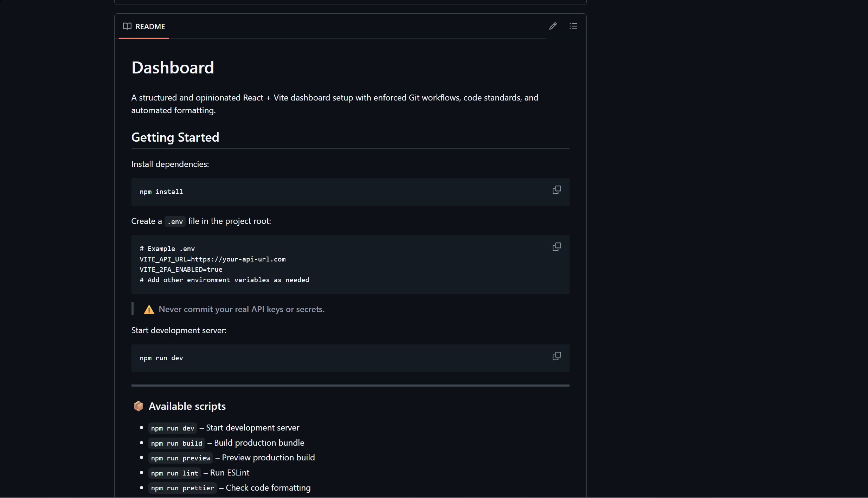Copy the npm install command

coord(557,190)
